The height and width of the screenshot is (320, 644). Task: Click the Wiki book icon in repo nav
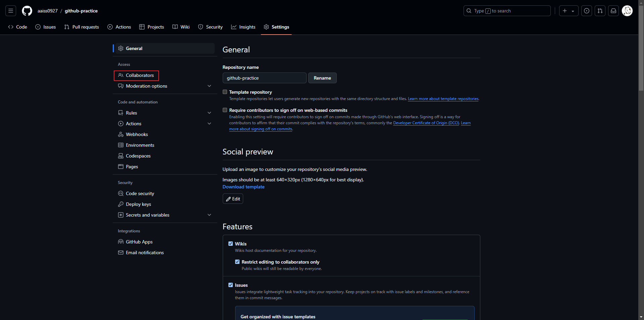pos(175,27)
